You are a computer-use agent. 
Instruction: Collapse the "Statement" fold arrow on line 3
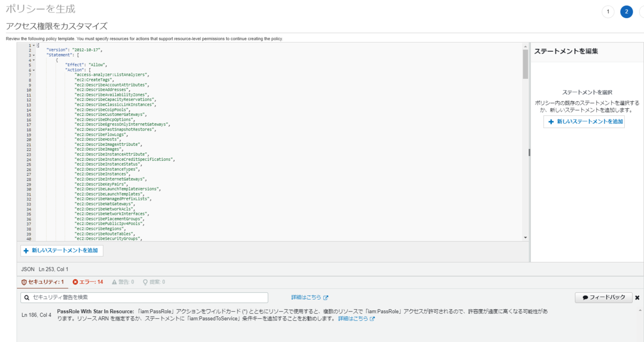click(33, 55)
